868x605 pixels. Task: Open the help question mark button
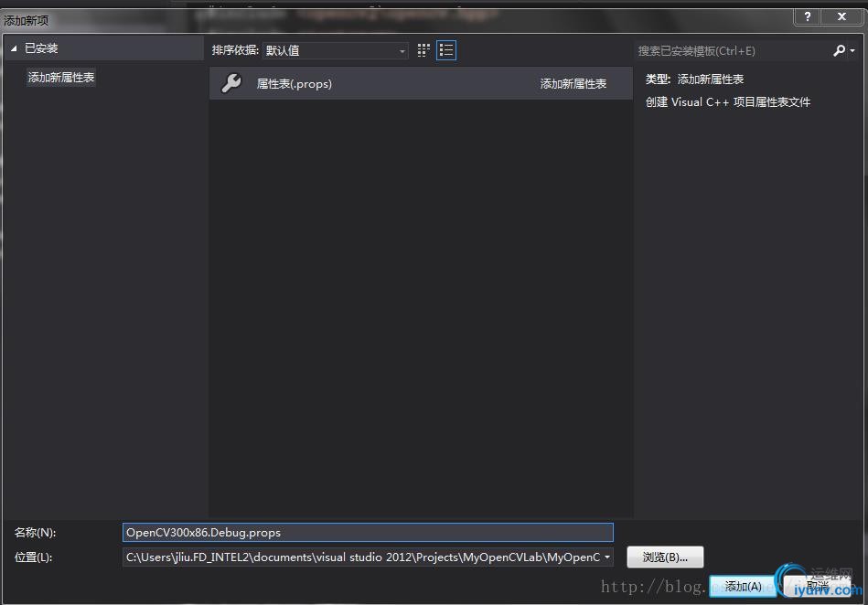point(808,16)
